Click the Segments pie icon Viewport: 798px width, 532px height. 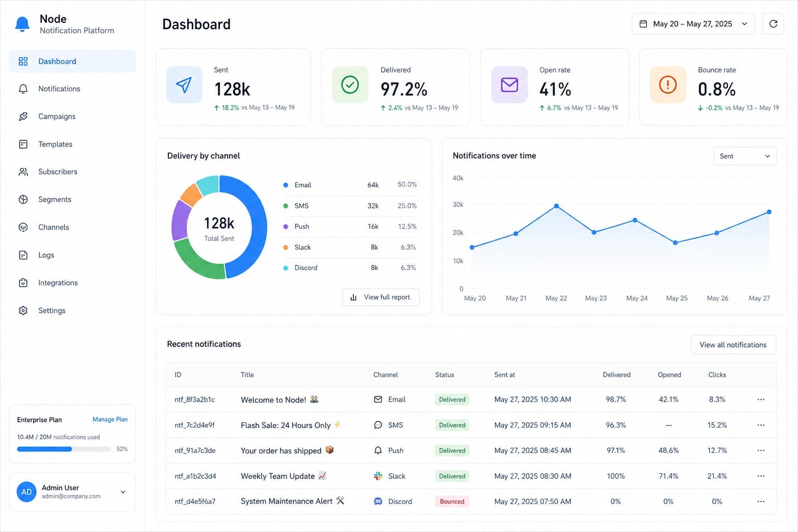23,199
